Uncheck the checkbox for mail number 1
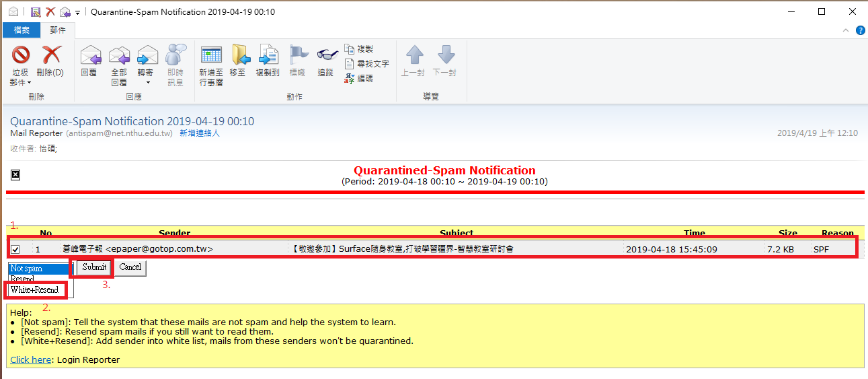Image resolution: width=868 pixels, height=379 pixels. 15,249
